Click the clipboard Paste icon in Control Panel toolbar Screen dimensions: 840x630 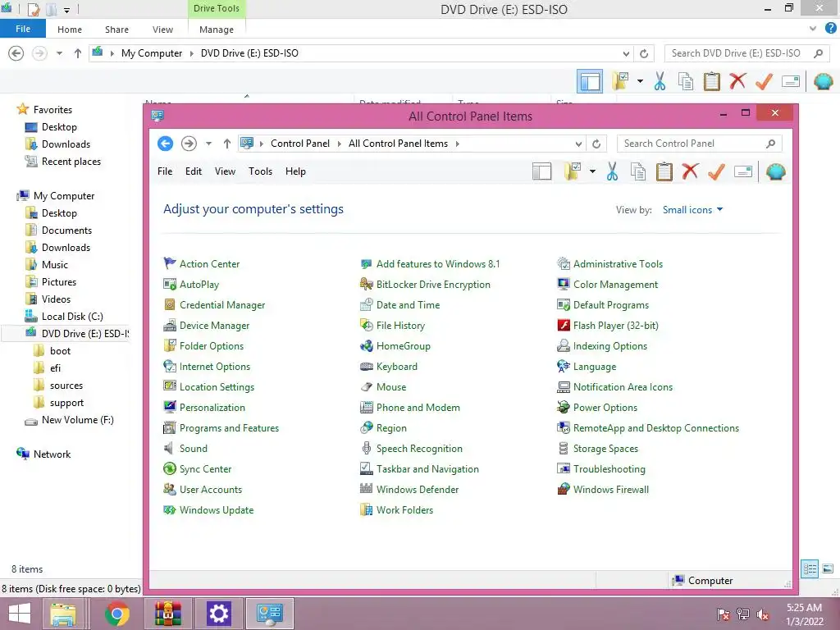click(x=664, y=171)
